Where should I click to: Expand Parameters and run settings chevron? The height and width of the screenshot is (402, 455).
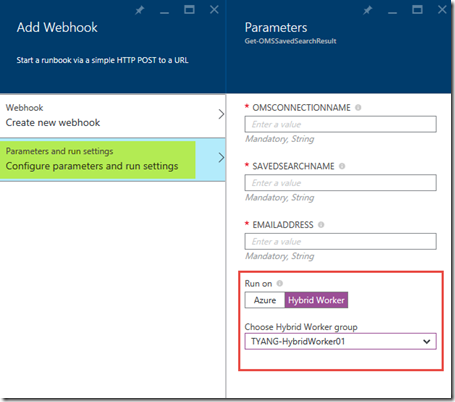(x=221, y=158)
